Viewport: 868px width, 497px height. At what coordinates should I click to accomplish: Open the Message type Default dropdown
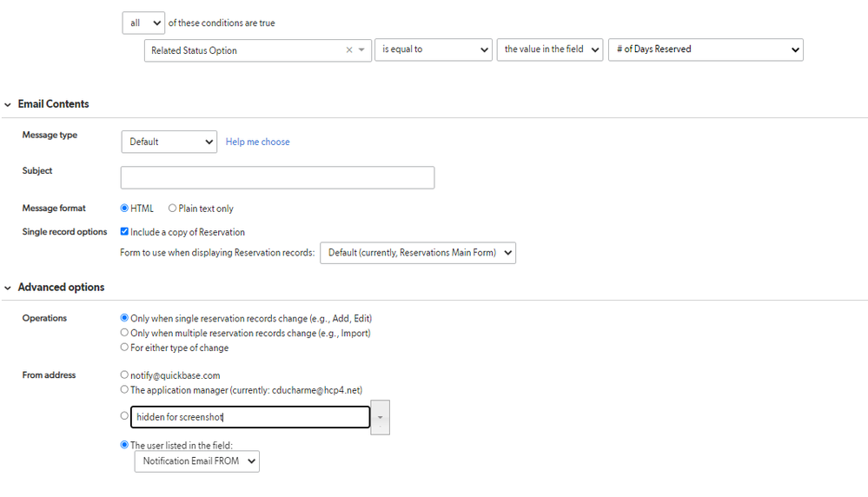tap(169, 142)
